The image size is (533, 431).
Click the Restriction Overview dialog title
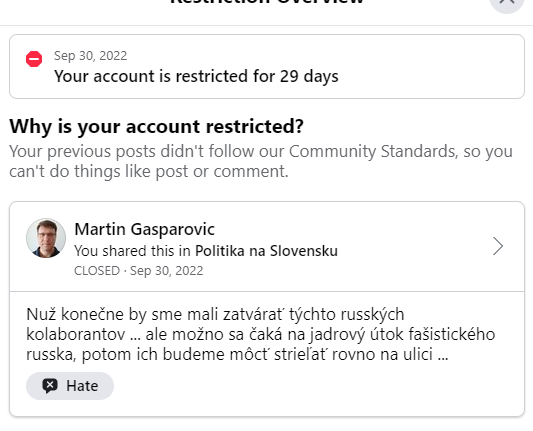point(267,2)
